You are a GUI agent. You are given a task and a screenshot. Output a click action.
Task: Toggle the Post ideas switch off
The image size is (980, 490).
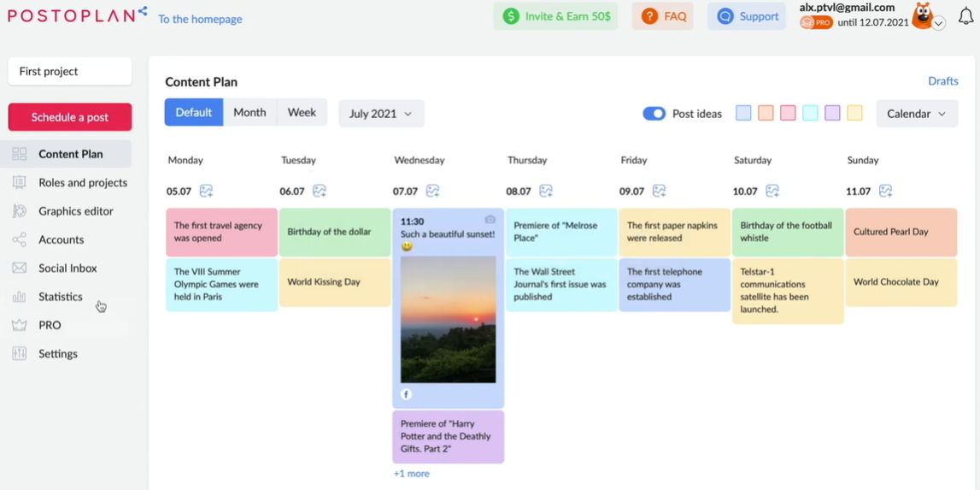pos(654,114)
